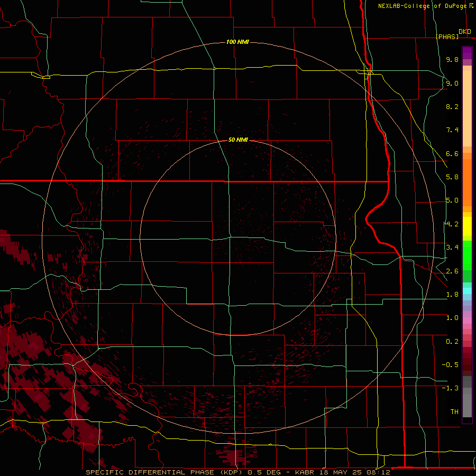476x476 pixels.
Task: Click the 1.0 value on the scale
Action: click(x=452, y=318)
